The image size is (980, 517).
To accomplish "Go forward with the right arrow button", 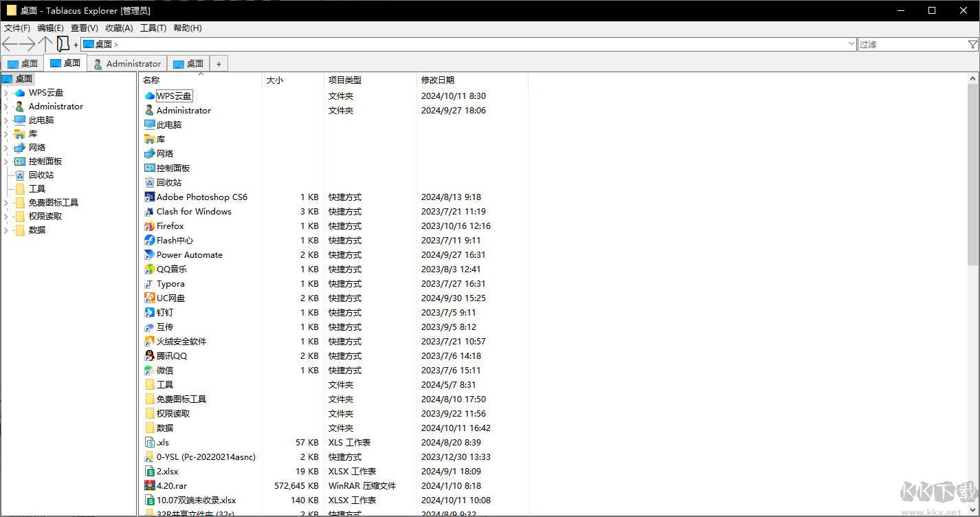I will coord(27,45).
